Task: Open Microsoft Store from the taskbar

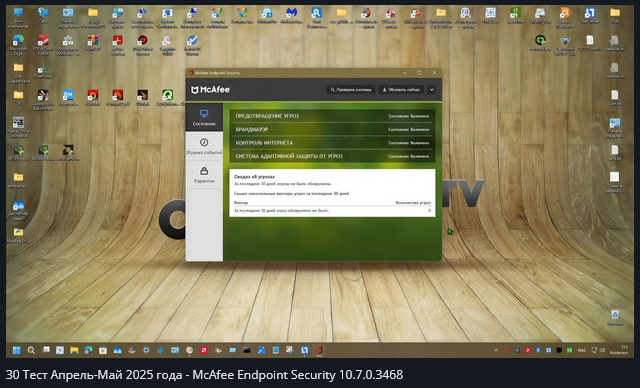Action: click(x=103, y=350)
